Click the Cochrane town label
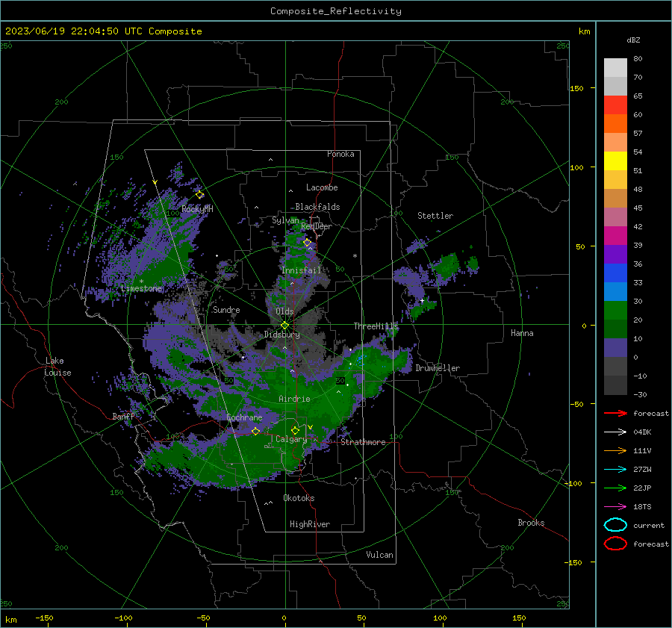Viewport: 672px width, 628px height. point(244,417)
